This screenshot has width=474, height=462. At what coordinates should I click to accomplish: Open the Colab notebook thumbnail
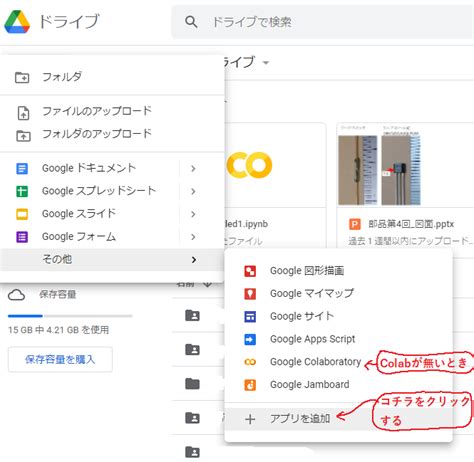[275, 165]
